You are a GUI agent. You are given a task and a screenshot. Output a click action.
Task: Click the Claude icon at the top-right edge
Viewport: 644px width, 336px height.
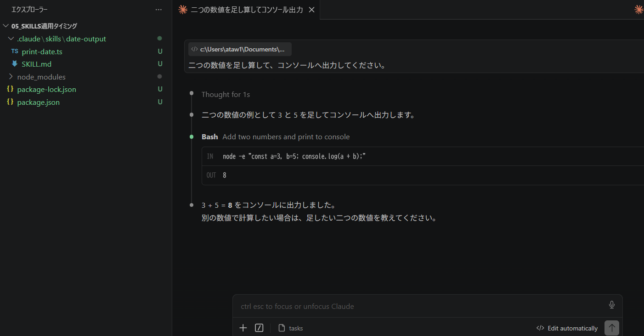point(639,10)
